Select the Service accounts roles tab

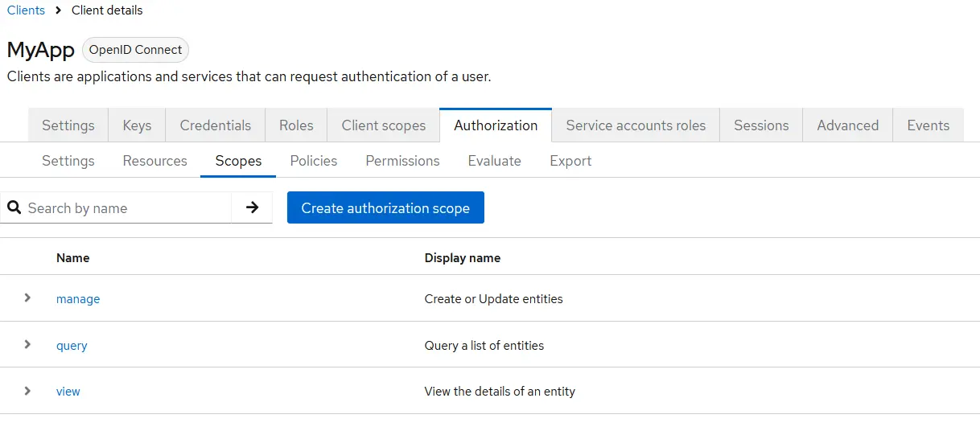(x=635, y=125)
